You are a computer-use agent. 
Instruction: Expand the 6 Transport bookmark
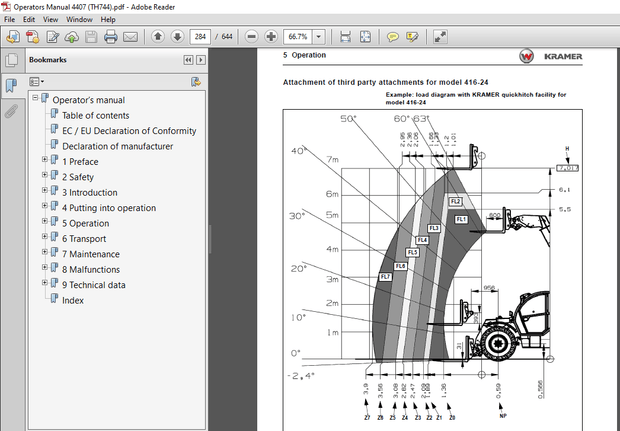click(x=45, y=236)
